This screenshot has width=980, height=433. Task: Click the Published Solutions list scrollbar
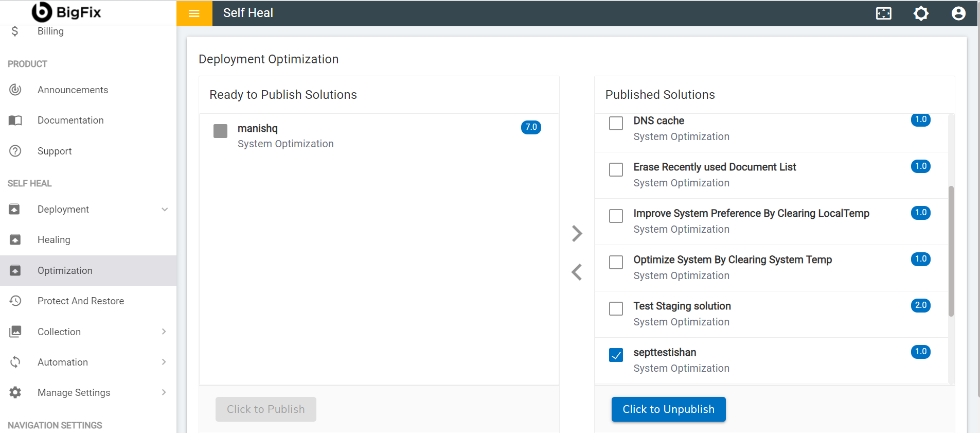[x=951, y=251]
